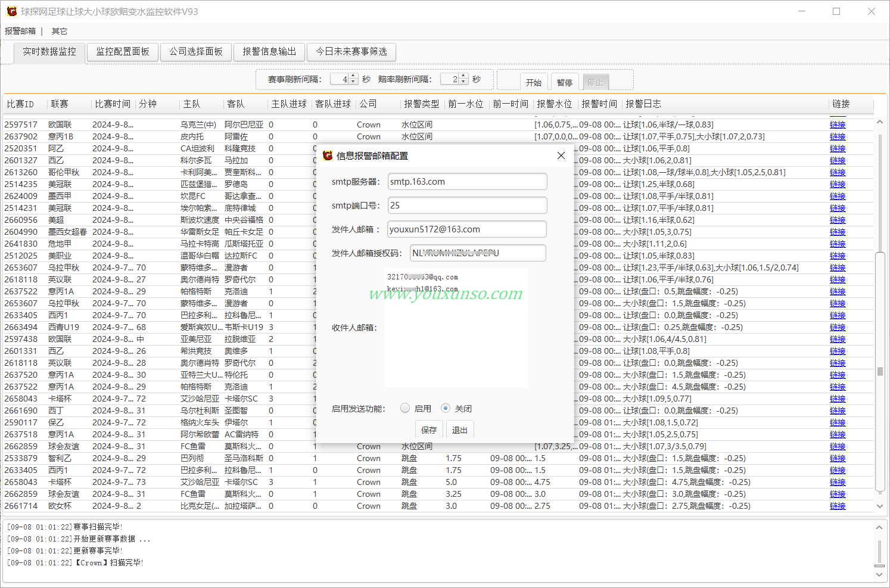Decrease the 赛事刷新间隔 spinner value
Screen dimensions: 890x588
354,82
